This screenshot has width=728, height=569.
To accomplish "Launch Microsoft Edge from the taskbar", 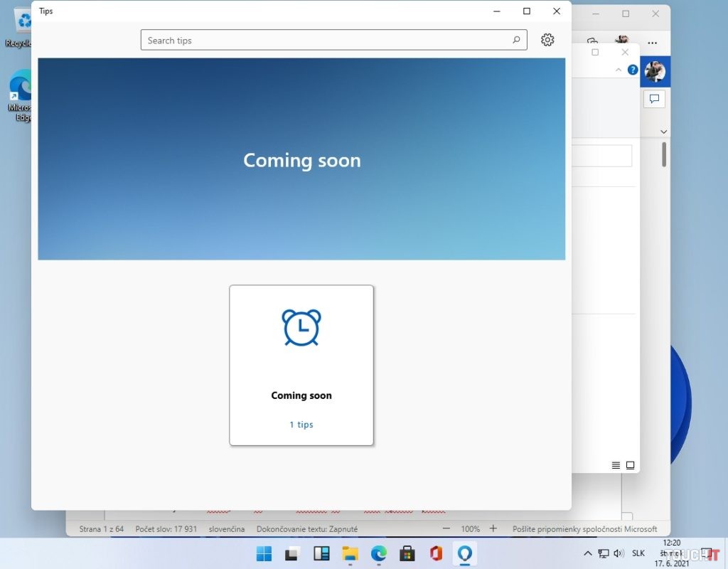I will tap(379, 553).
